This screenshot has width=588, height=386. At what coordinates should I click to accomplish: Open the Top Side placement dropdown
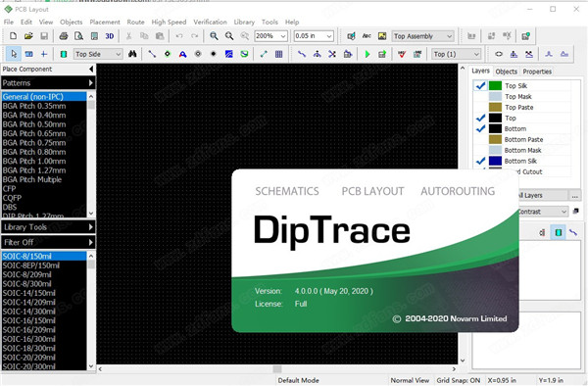click(x=97, y=54)
